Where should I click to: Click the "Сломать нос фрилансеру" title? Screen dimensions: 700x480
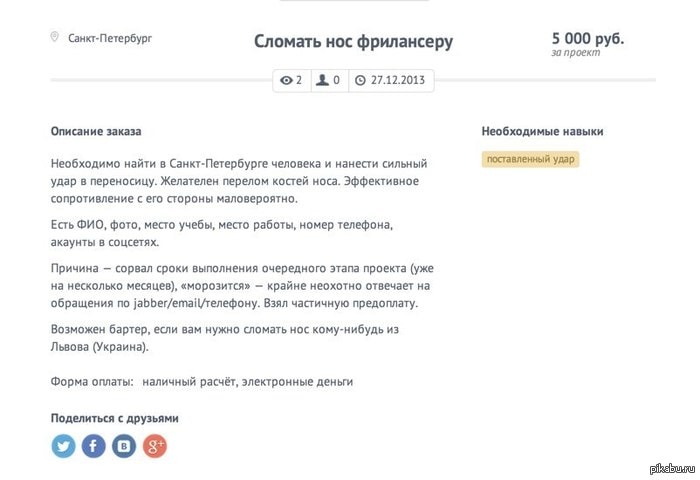point(353,41)
